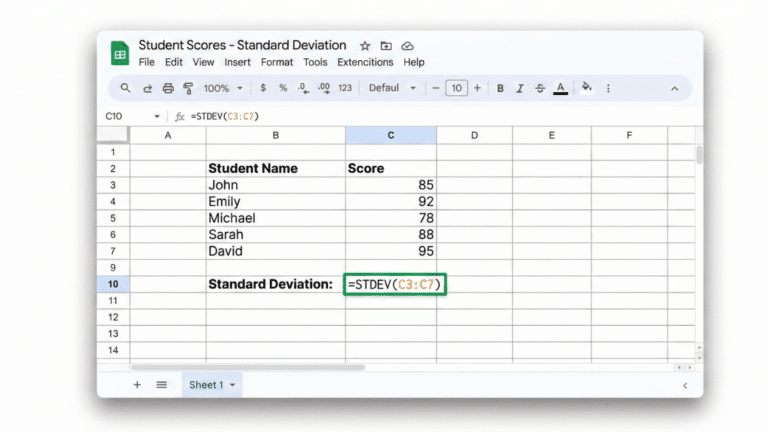
Task: Open the Sheet 1 tab dropdown arrow
Action: [233, 385]
